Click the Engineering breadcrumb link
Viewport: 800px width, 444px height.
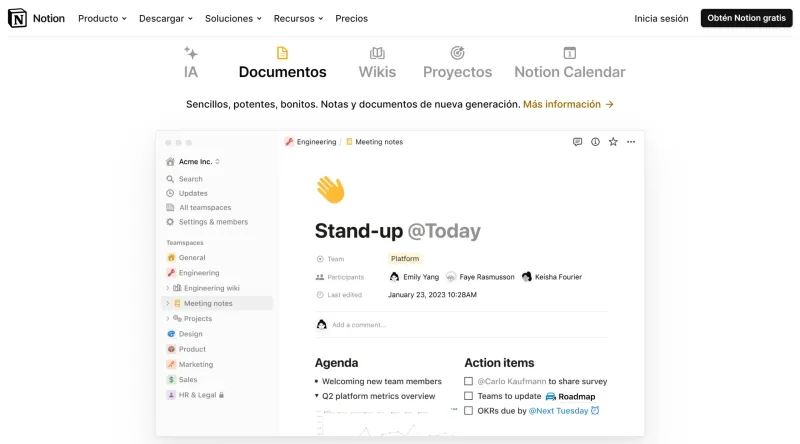pyautogui.click(x=311, y=142)
